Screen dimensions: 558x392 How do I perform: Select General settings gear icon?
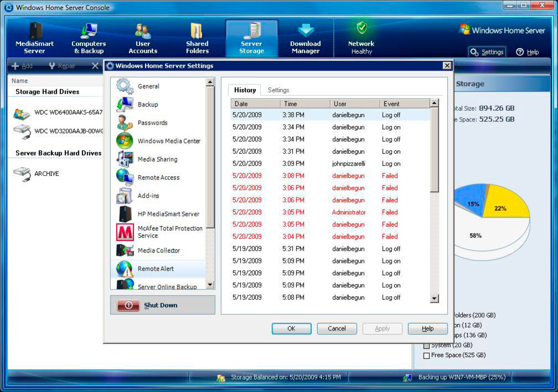click(125, 86)
